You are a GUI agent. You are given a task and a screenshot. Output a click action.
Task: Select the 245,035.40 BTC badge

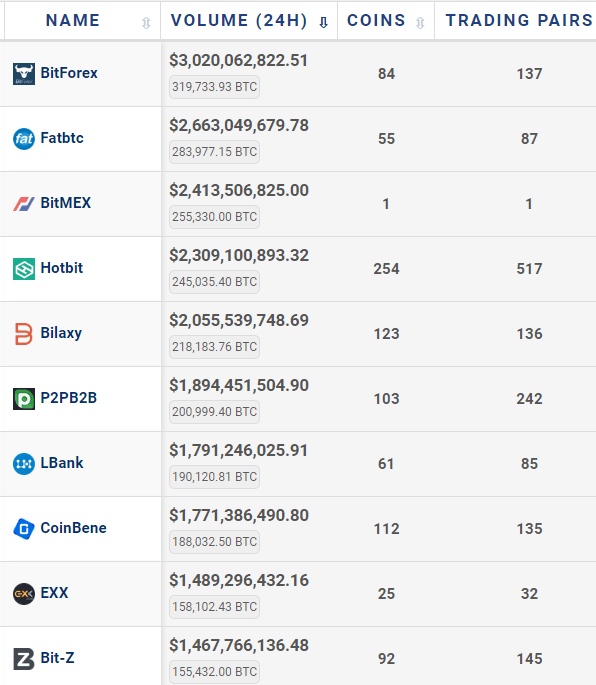(x=215, y=282)
